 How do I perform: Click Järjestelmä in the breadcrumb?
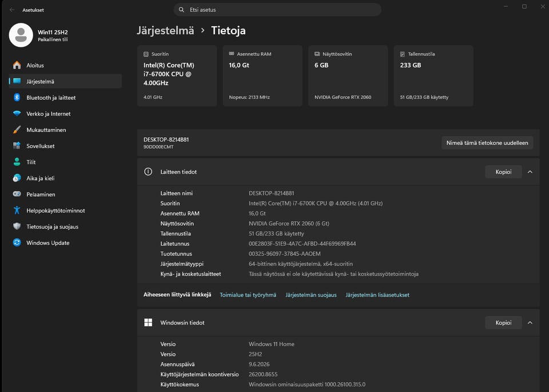165,30
